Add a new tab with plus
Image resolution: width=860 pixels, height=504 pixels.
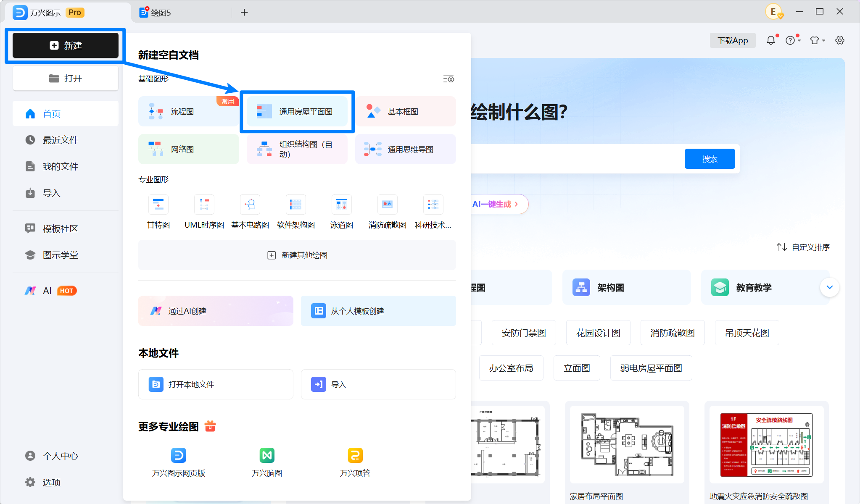tap(244, 12)
